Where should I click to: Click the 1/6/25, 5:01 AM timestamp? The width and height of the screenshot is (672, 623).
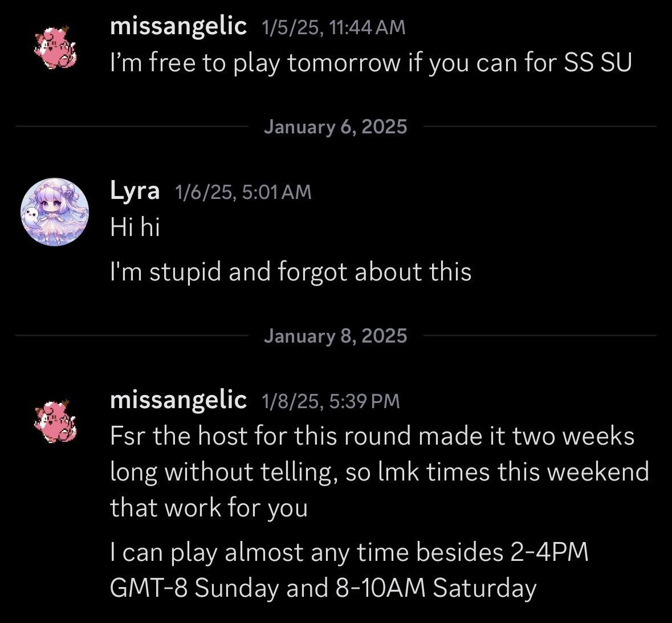[243, 192]
